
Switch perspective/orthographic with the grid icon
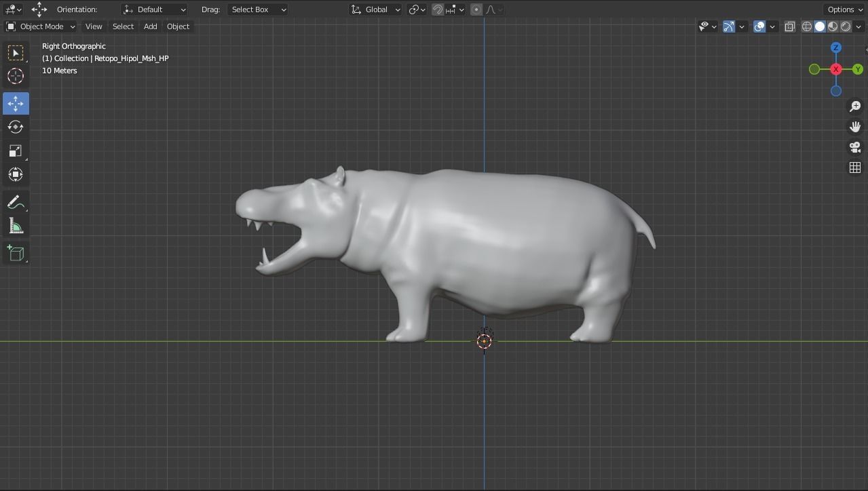[855, 168]
